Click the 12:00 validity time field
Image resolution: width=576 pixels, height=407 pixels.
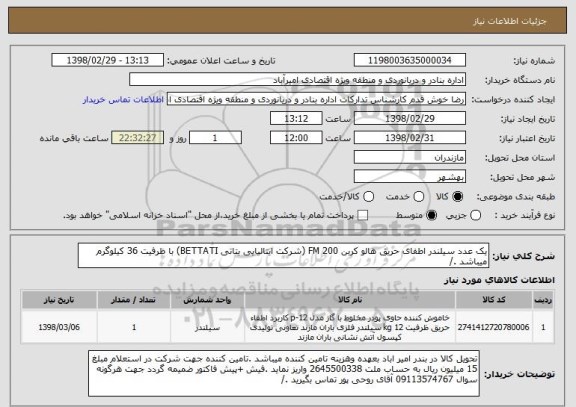(x=296, y=138)
